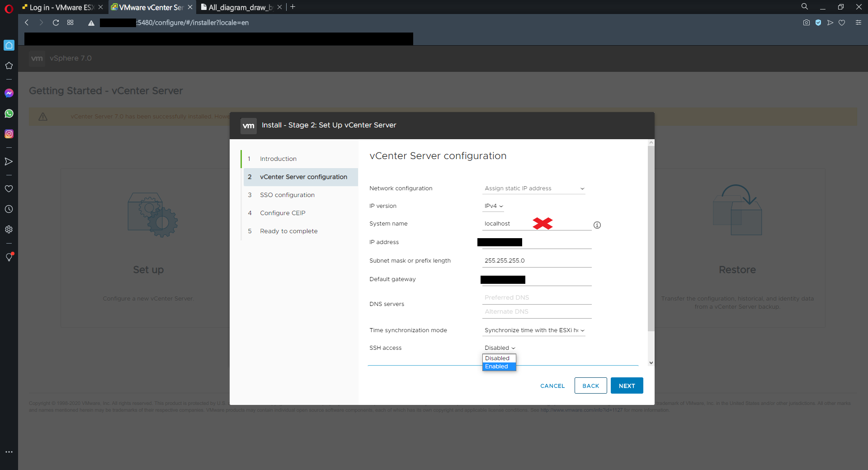Click the Alternate DNS field
This screenshot has height=470, width=868.
pyautogui.click(x=537, y=312)
